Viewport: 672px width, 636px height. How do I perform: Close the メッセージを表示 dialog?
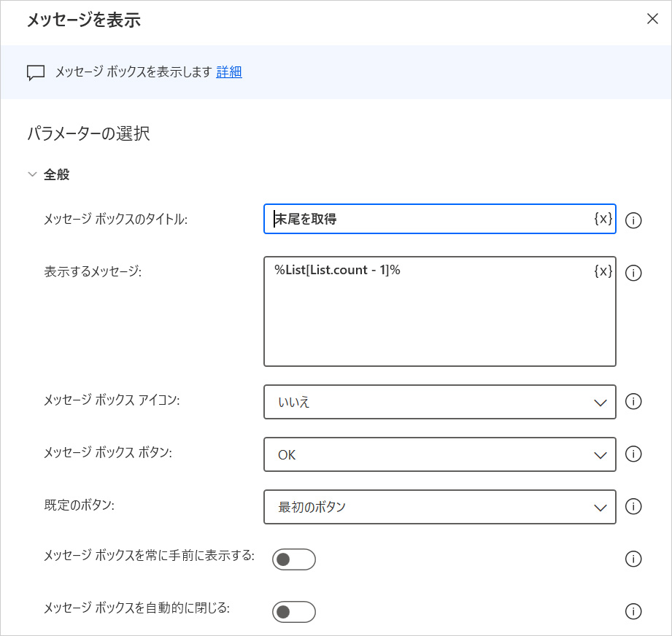652,19
